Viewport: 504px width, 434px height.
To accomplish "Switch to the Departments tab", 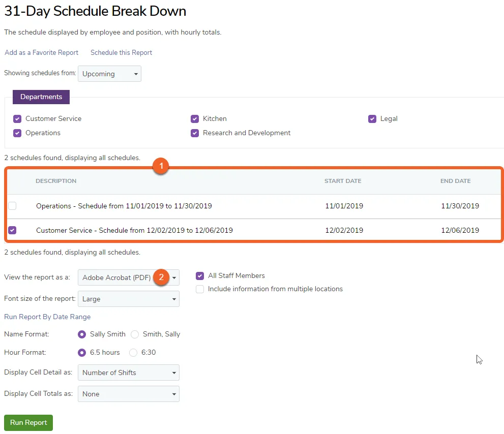I will [x=41, y=97].
